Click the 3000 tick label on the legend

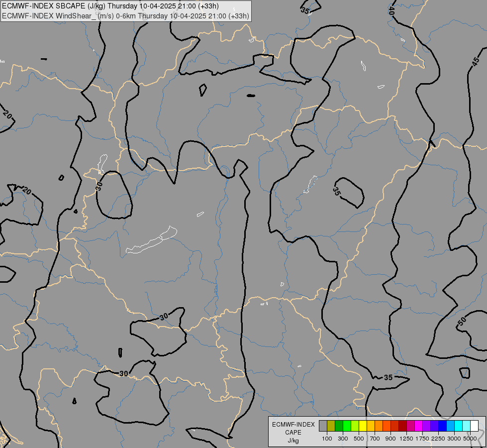point(454,439)
